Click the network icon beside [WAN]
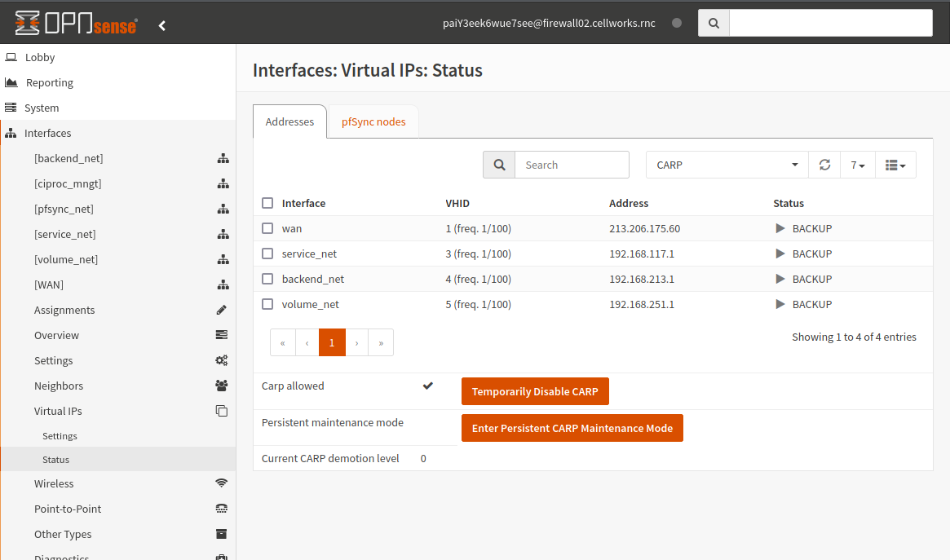 click(223, 284)
